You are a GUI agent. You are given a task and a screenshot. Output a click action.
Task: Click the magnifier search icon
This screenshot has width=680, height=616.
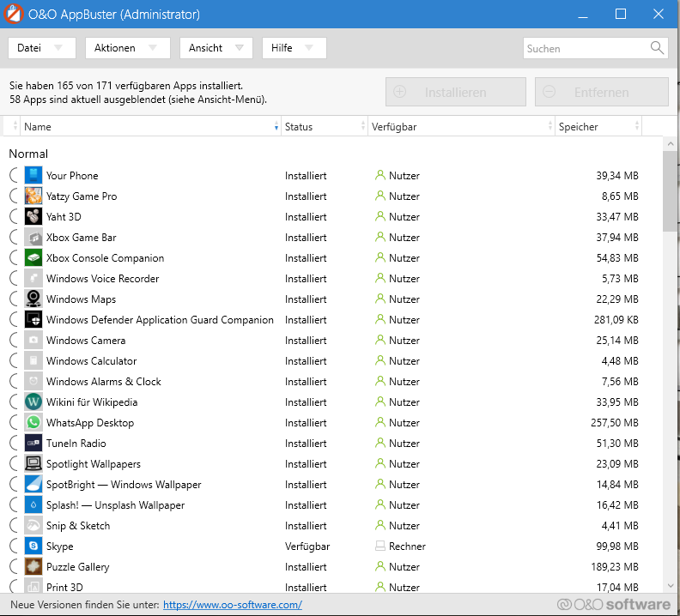[657, 48]
